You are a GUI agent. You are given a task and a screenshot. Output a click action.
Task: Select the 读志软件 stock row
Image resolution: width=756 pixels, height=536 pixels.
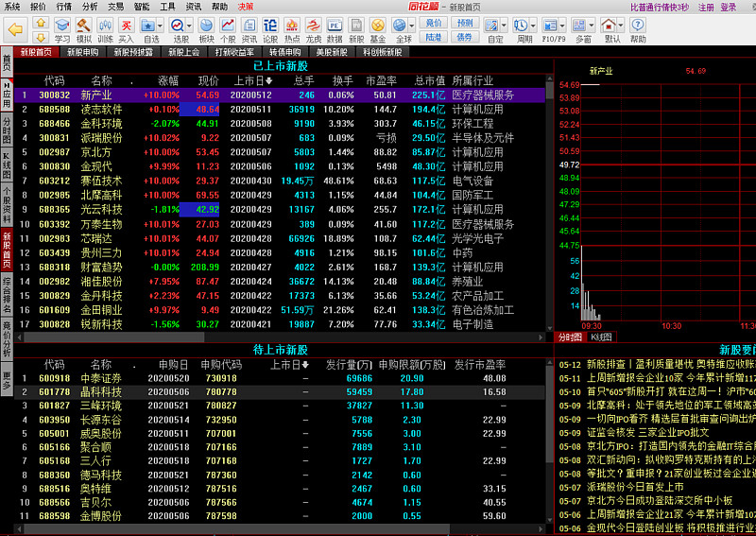[x=280, y=110]
